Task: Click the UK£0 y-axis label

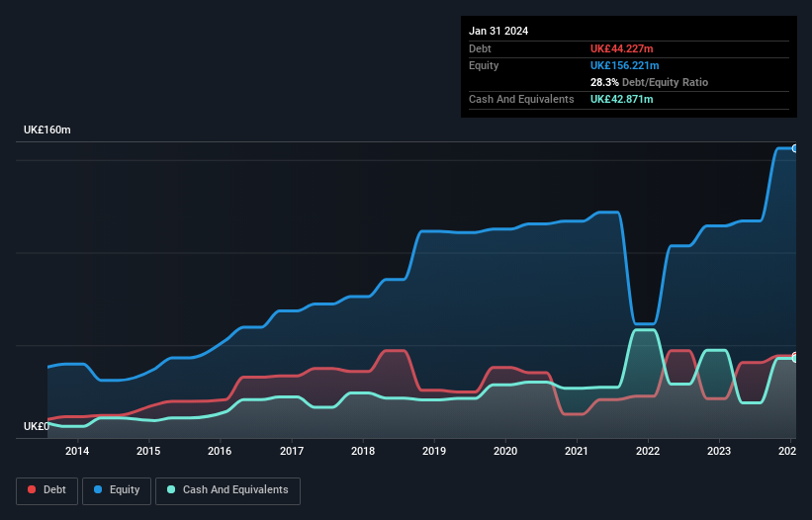Action: 37,426
